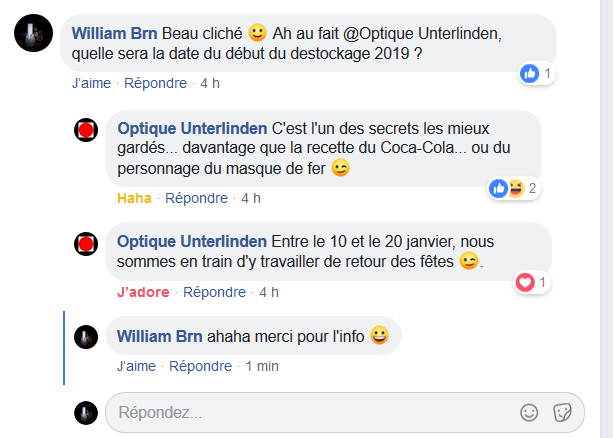This screenshot has width=613, height=438.
Task: Toggle Haha reaction on Coca-Cola reply
Action: click(x=134, y=198)
